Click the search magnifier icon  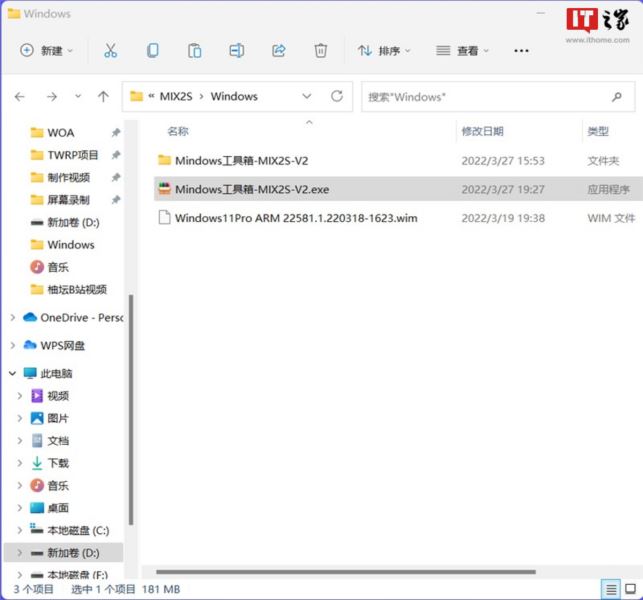click(617, 97)
